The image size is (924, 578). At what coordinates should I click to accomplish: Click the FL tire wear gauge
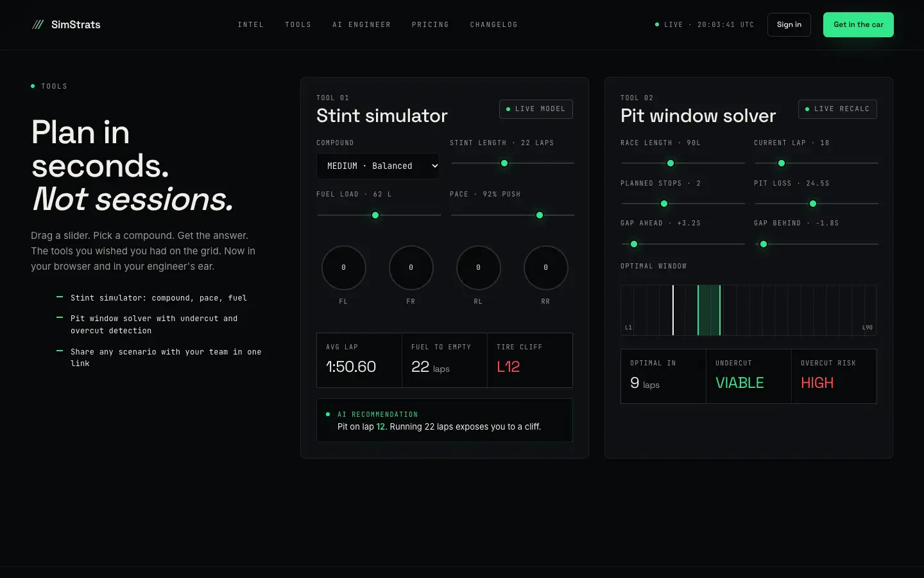[x=343, y=268]
